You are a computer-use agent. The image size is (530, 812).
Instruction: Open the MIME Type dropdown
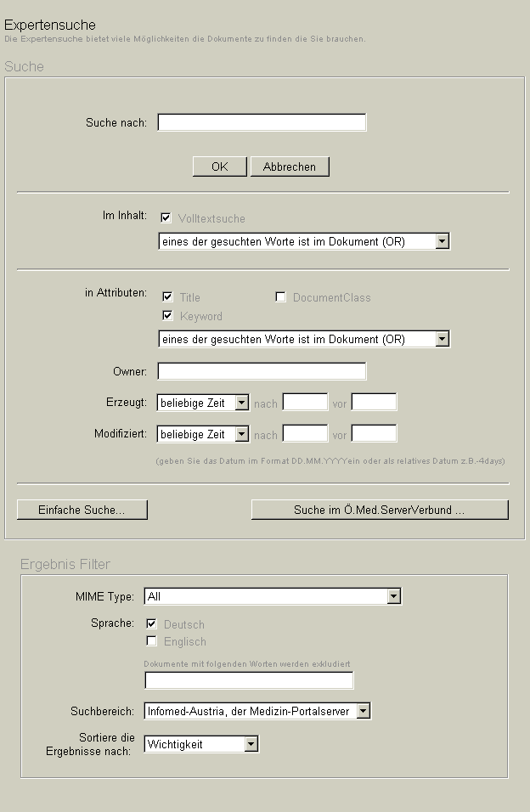tap(272, 597)
